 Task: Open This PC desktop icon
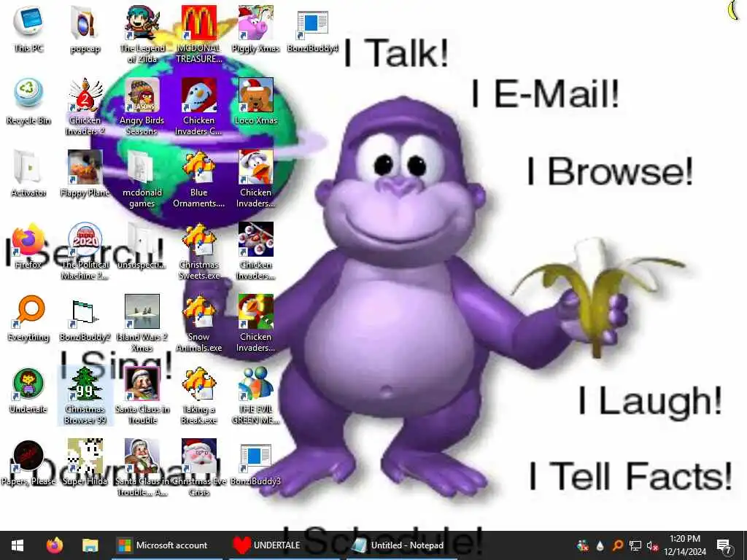point(28,29)
